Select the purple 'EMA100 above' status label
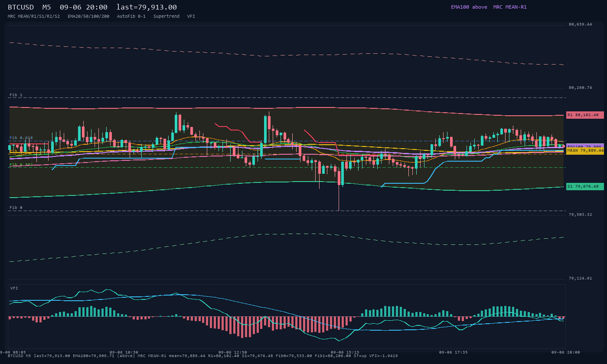The height and width of the screenshot is (364, 607). 469,7
